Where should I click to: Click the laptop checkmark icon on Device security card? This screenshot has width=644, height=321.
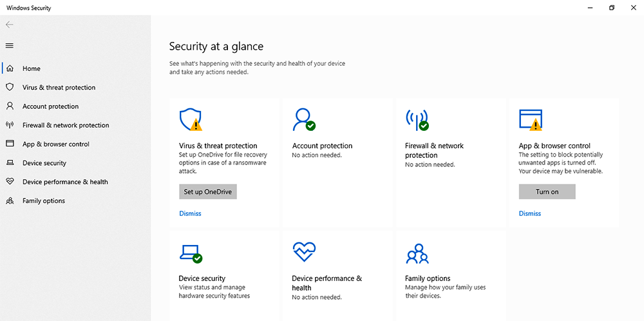coord(191,253)
